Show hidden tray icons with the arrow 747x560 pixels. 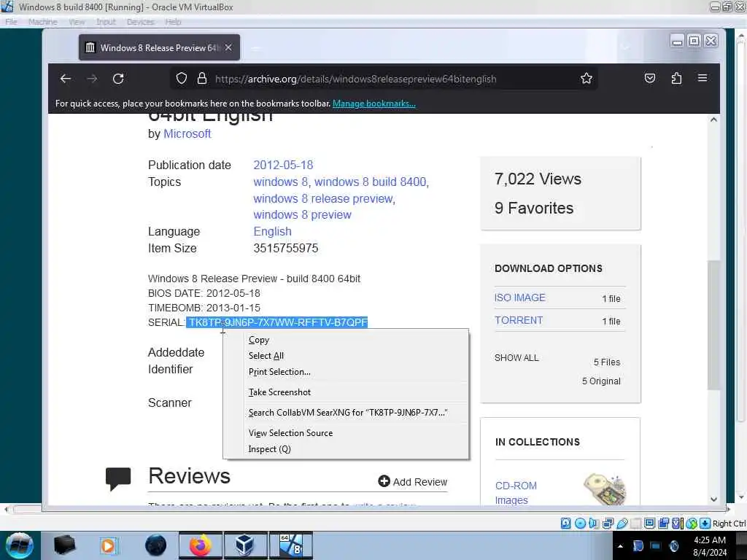[620, 546]
